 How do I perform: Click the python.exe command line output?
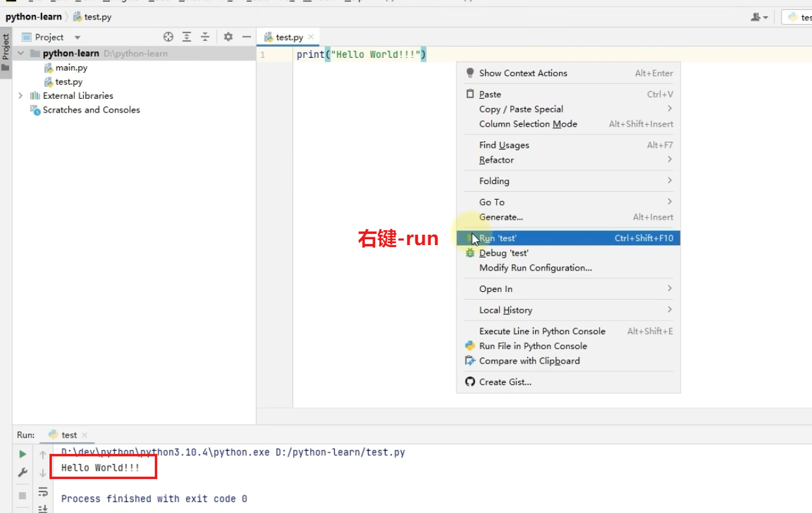pyautogui.click(x=233, y=452)
